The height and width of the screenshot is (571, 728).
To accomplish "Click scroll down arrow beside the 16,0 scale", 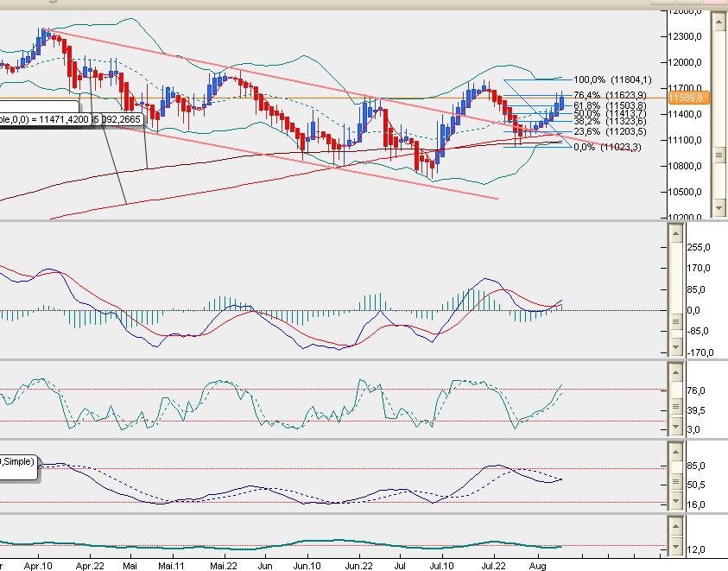I will coord(675,502).
